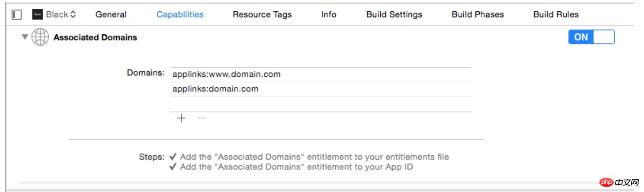The image size is (644, 192).
Task: Click the Associated Domains globe icon
Action: point(39,38)
